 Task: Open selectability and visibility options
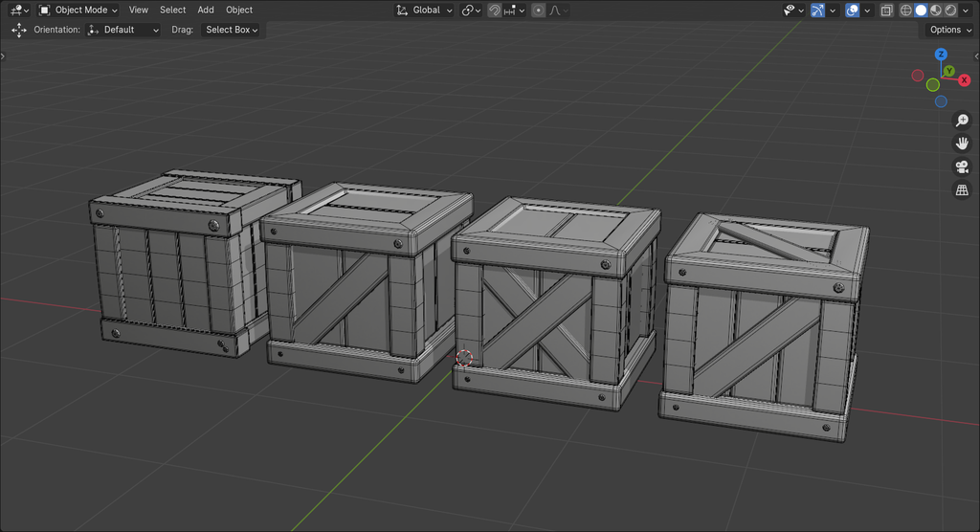(793, 10)
